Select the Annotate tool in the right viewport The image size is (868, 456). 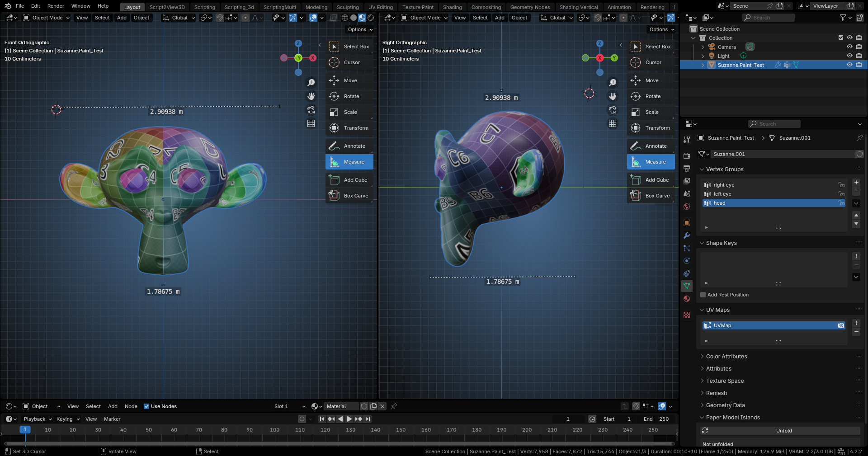tap(651, 146)
